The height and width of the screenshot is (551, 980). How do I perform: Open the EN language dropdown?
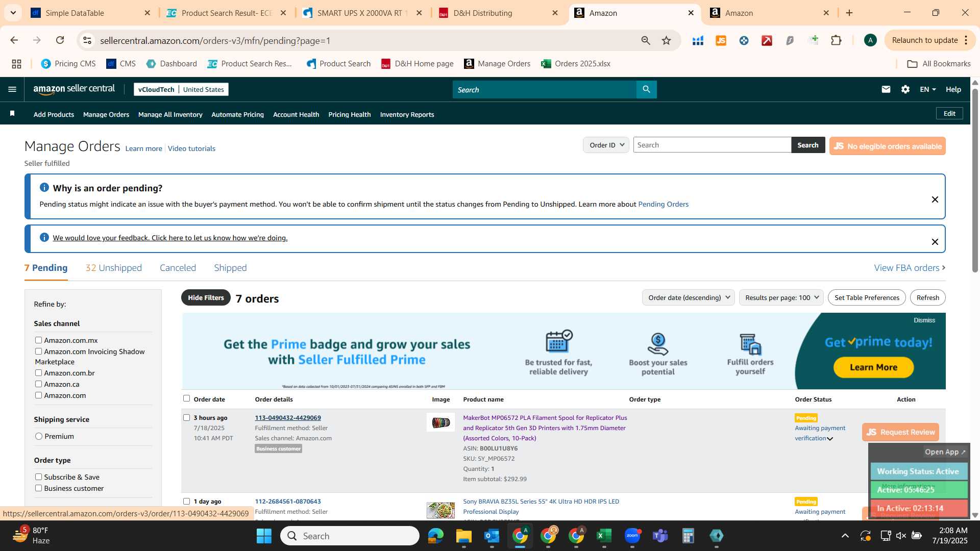927,89
